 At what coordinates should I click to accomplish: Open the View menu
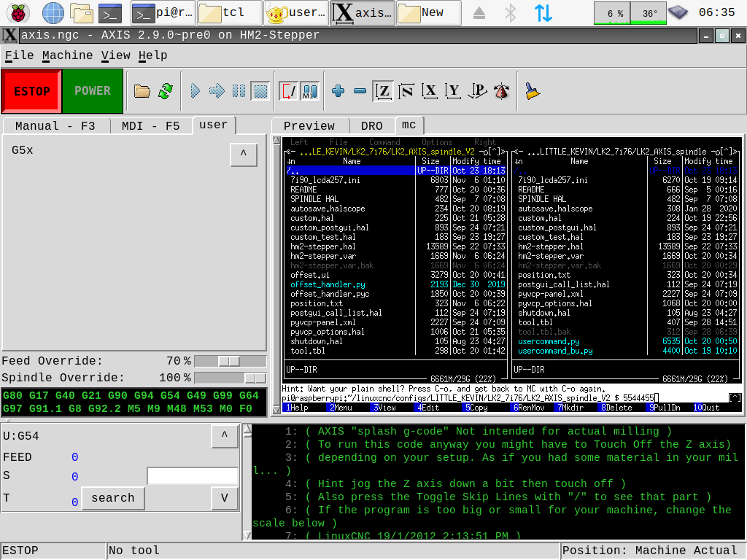pos(116,55)
